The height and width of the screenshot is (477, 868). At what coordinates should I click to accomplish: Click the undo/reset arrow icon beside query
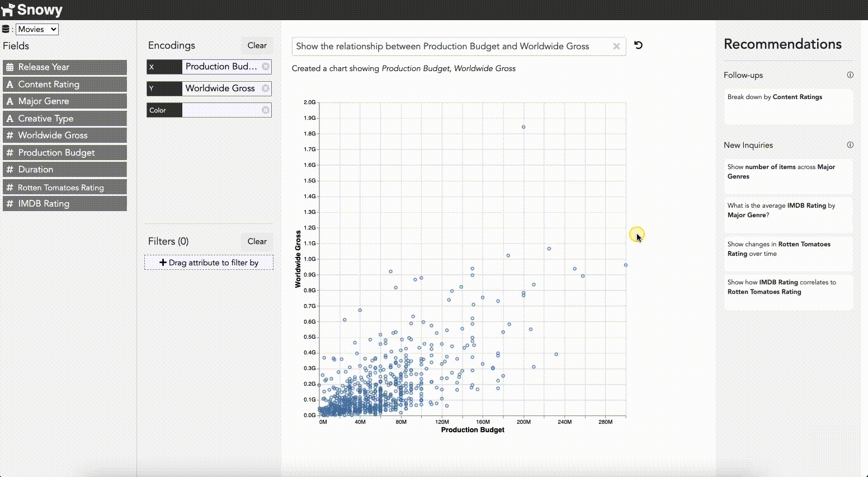pyautogui.click(x=638, y=45)
